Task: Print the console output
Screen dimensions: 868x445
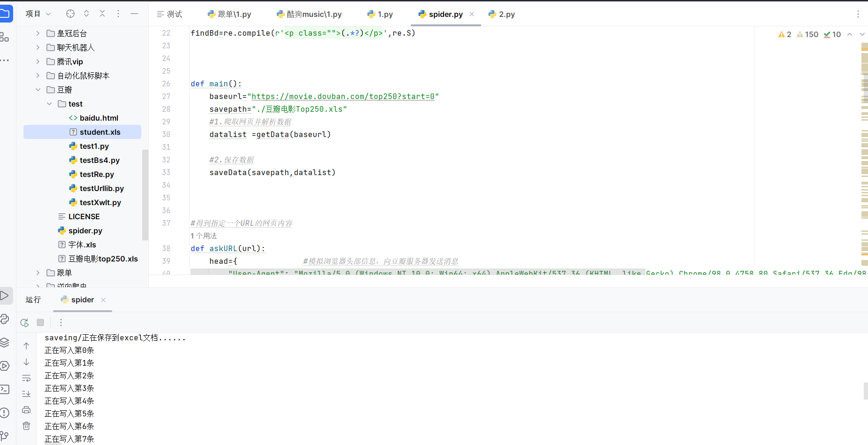Action: [26, 410]
